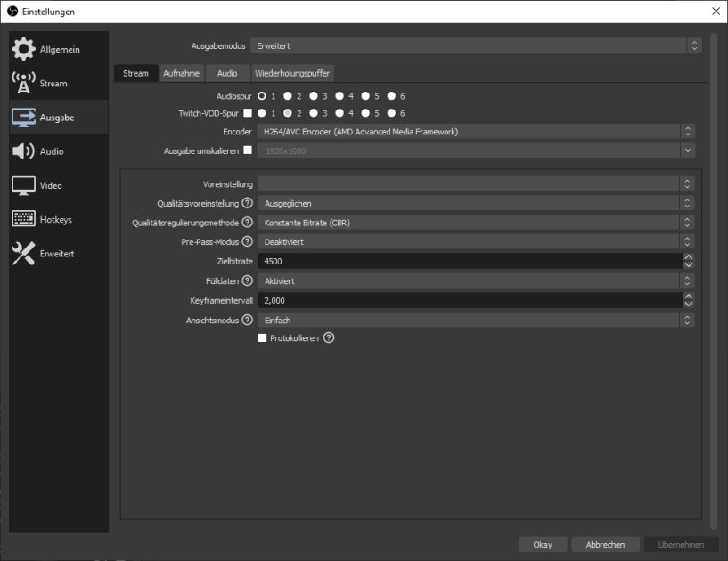Enable the Protokollieren checkbox
This screenshot has height=561, width=728.
(263, 338)
